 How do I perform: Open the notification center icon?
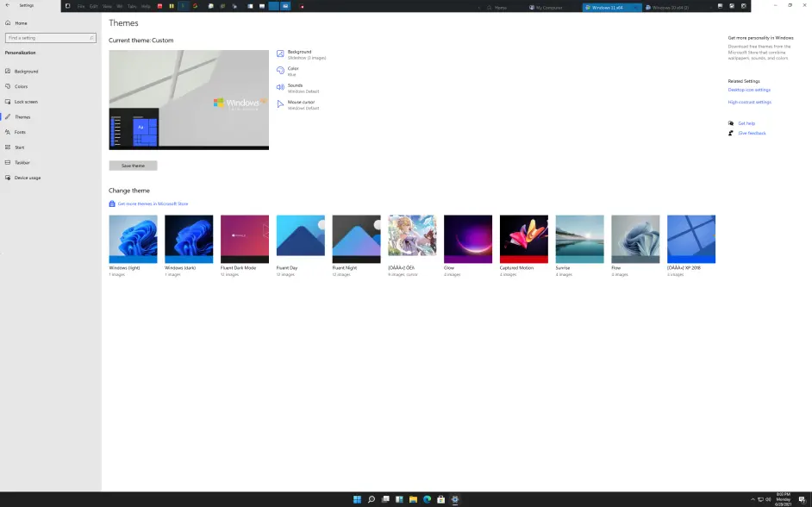802,500
